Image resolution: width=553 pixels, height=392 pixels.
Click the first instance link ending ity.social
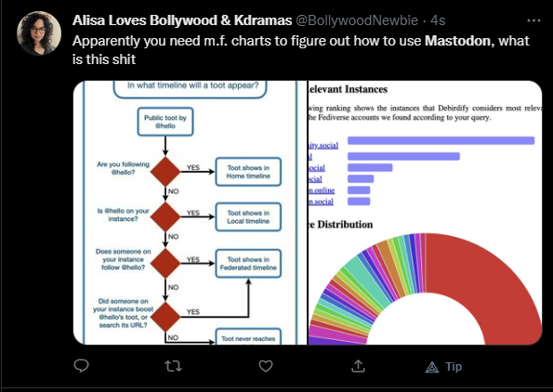click(x=323, y=145)
